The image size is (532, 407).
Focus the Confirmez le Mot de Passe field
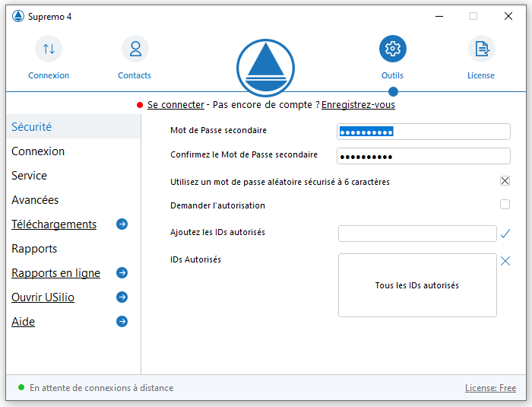423,156
